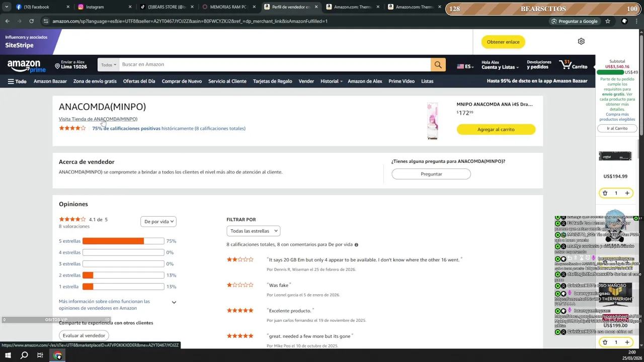Open Ofertas del Día nav item

pos(139,81)
